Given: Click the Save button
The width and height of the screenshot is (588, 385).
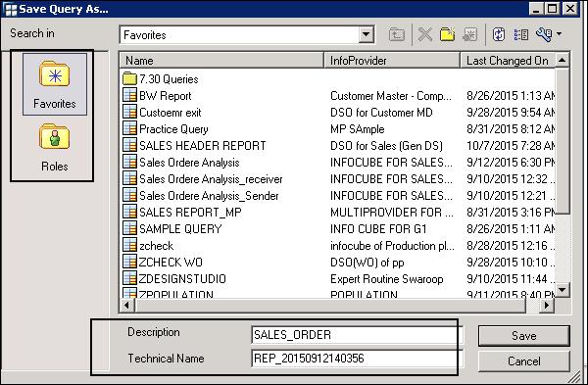Looking at the screenshot, I should coord(524,335).
